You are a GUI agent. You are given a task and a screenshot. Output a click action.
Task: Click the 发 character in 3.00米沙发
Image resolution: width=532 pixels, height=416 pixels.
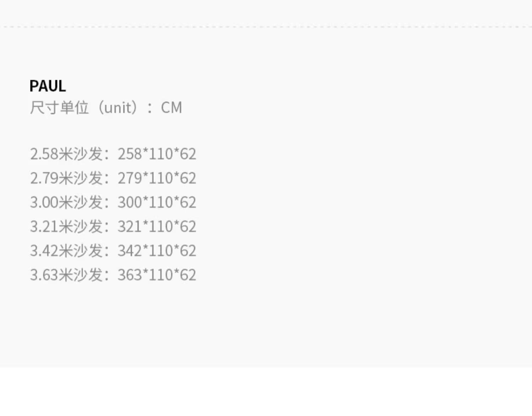pos(96,202)
